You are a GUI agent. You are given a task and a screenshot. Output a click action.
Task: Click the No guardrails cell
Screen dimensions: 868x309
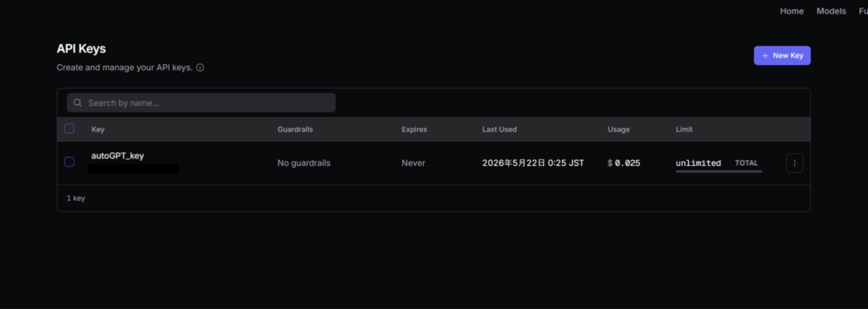(304, 163)
